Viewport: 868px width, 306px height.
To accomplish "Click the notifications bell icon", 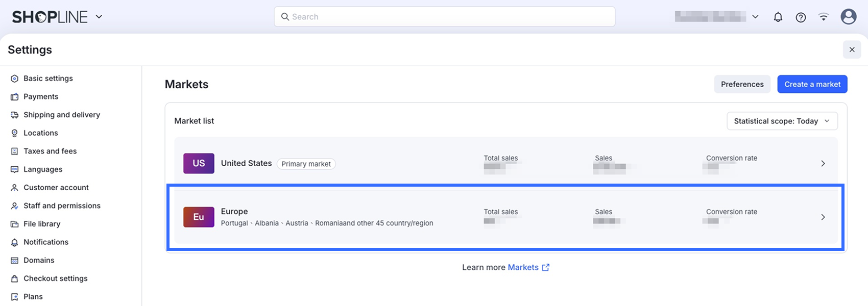I will pos(778,17).
